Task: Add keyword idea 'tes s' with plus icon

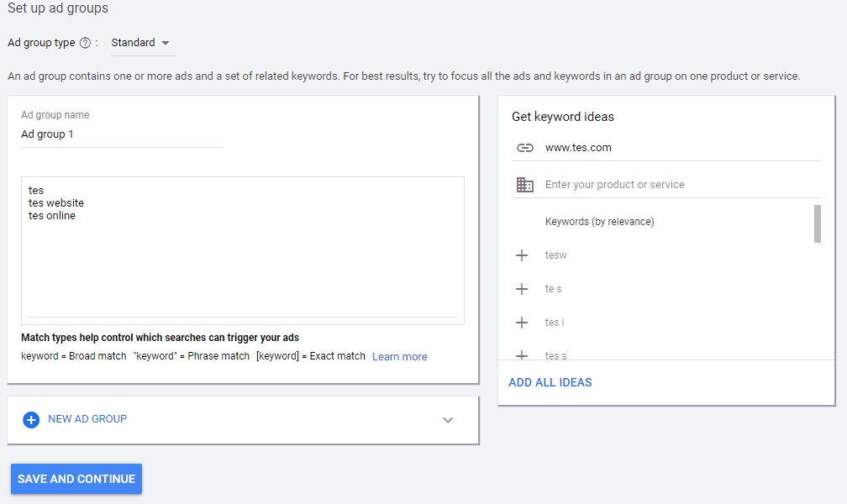Action: pos(522,354)
